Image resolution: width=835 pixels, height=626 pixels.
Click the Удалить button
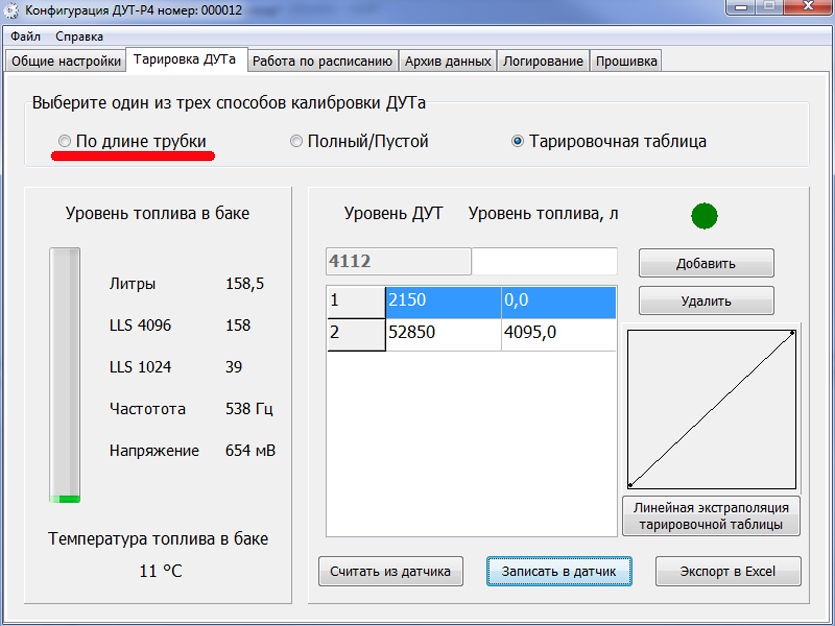[x=706, y=301]
